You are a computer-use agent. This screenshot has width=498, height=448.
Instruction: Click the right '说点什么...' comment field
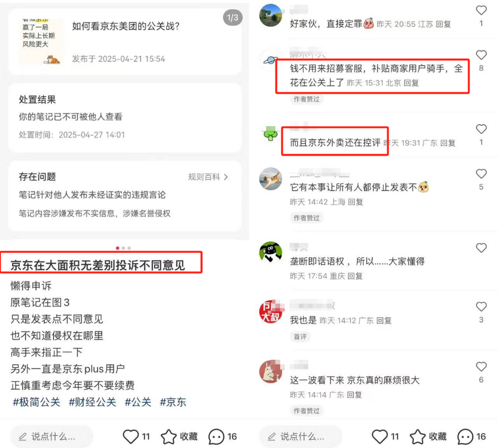coord(301,437)
